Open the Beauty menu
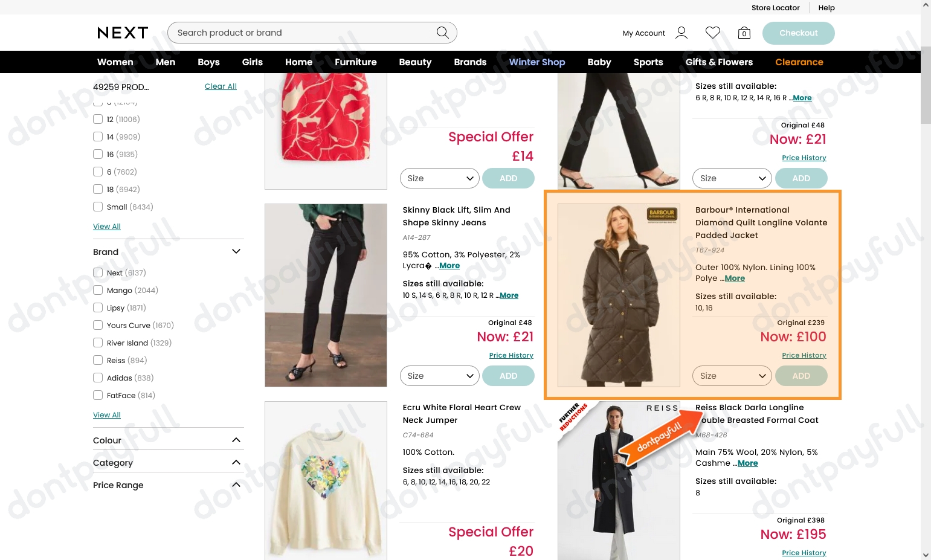Image resolution: width=931 pixels, height=560 pixels. coord(415,62)
